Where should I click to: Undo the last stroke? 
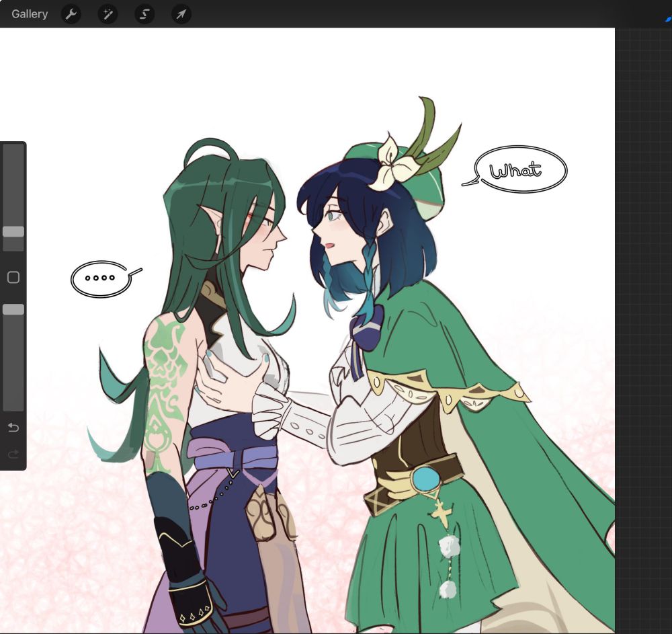coord(13,428)
